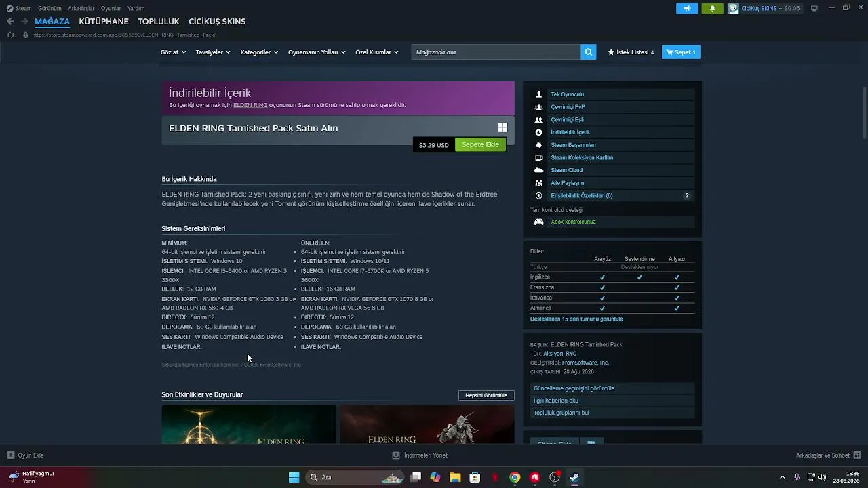Click the CiciKuş SKINS profile avatar
This screenshot has width=868, height=488.
coord(734,8)
